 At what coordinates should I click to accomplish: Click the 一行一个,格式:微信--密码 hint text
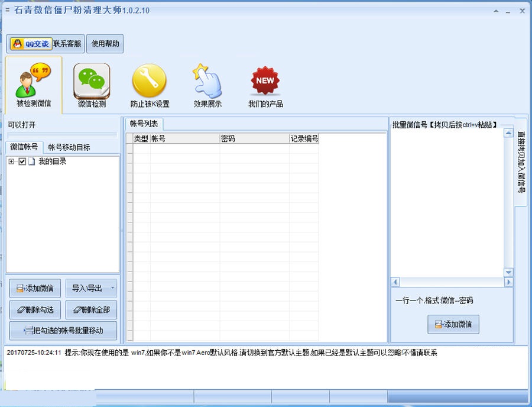point(434,301)
